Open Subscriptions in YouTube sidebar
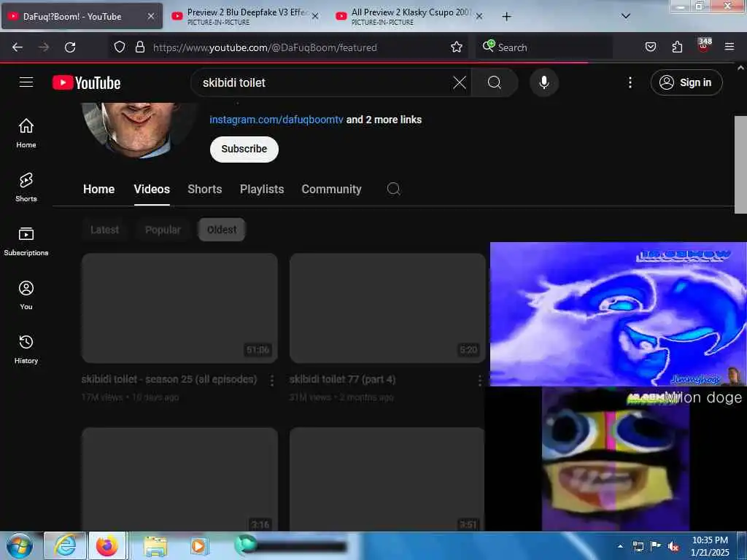The width and height of the screenshot is (747, 560). click(26, 241)
